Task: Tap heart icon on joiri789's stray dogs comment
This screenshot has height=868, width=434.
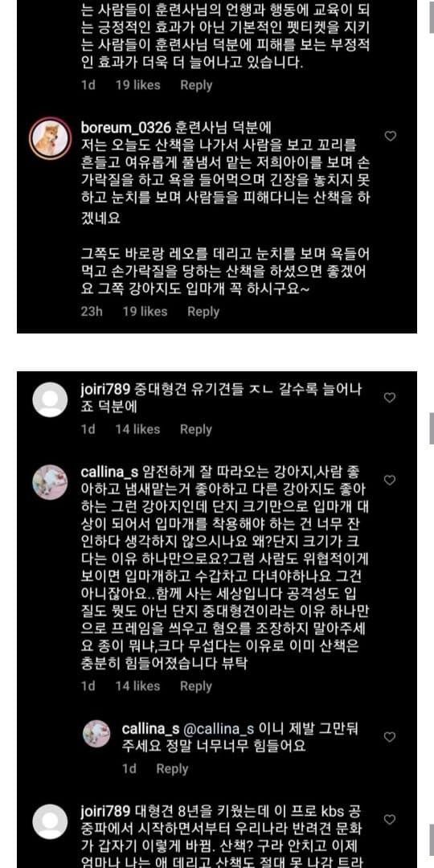Action: (x=390, y=398)
